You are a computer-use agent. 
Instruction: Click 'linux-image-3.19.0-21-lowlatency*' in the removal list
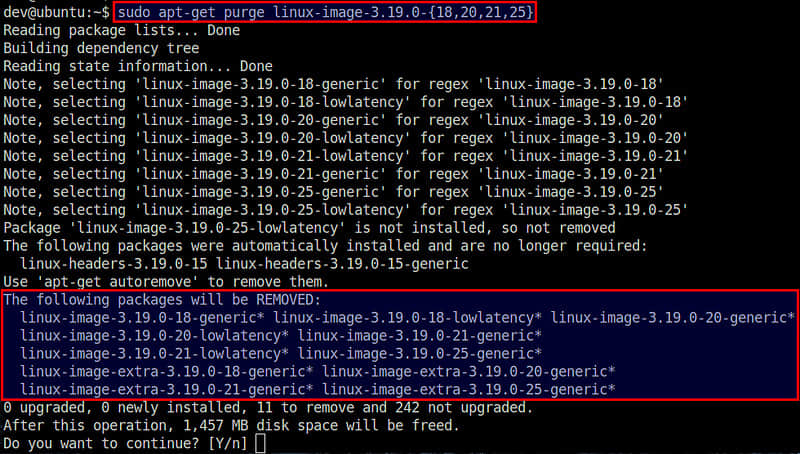[x=155, y=354]
